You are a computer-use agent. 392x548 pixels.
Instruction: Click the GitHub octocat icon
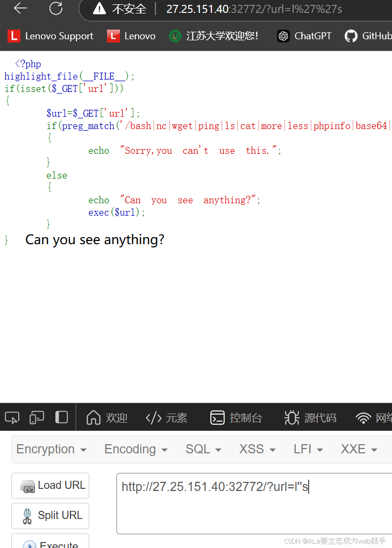pos(351,36)
